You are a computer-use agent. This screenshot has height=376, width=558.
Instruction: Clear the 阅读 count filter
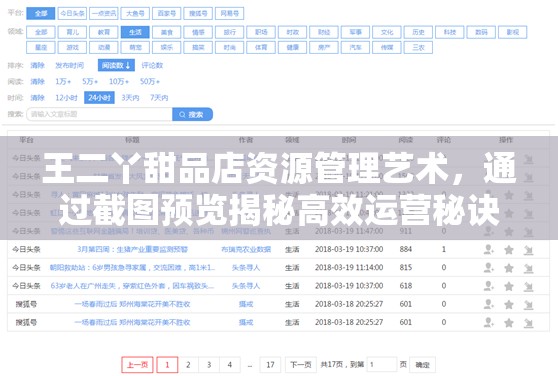tap(37, 81)
